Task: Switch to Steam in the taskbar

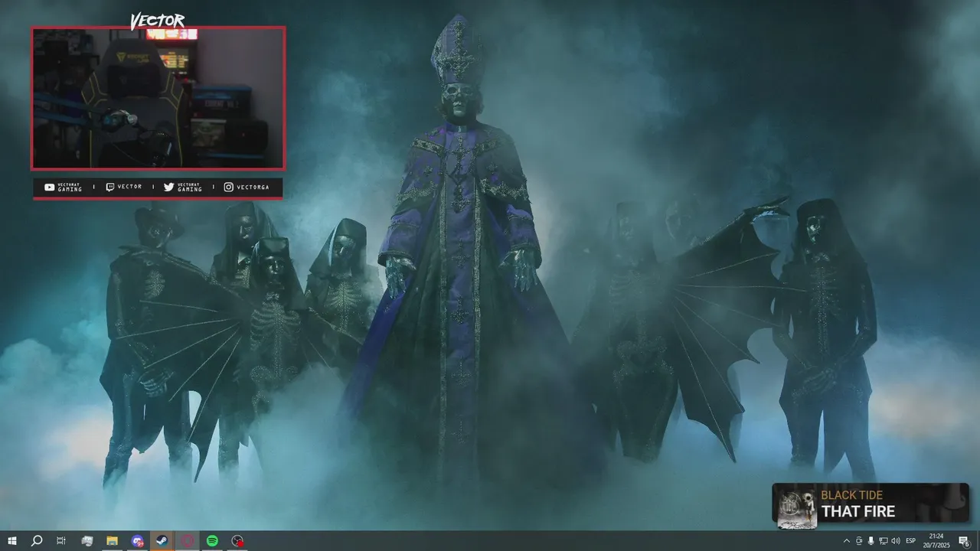Action: [x=162, y=541]
